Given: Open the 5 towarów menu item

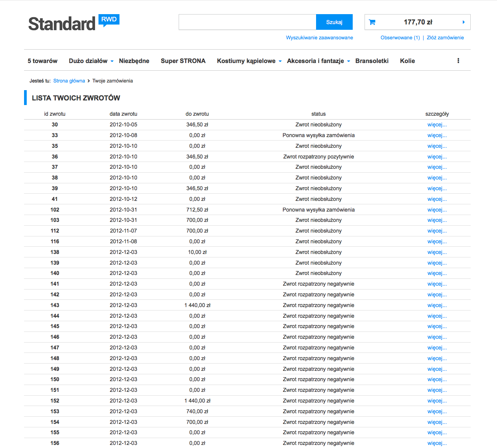Looking at the screenshot, I should pos(42,61).
